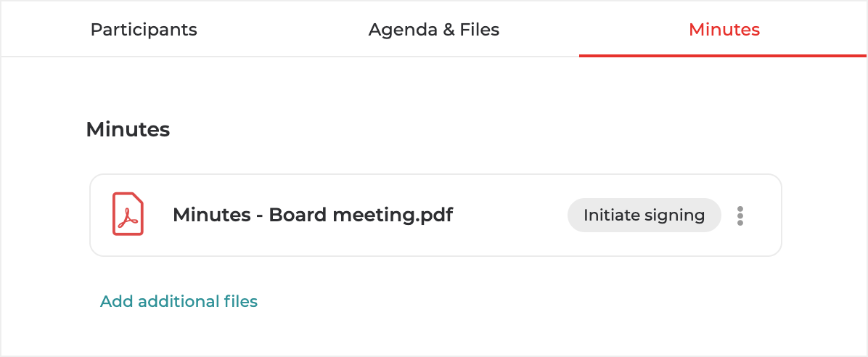Select the Minutes tab
Viewport: 868px width, 357px height.
(724, 30)
